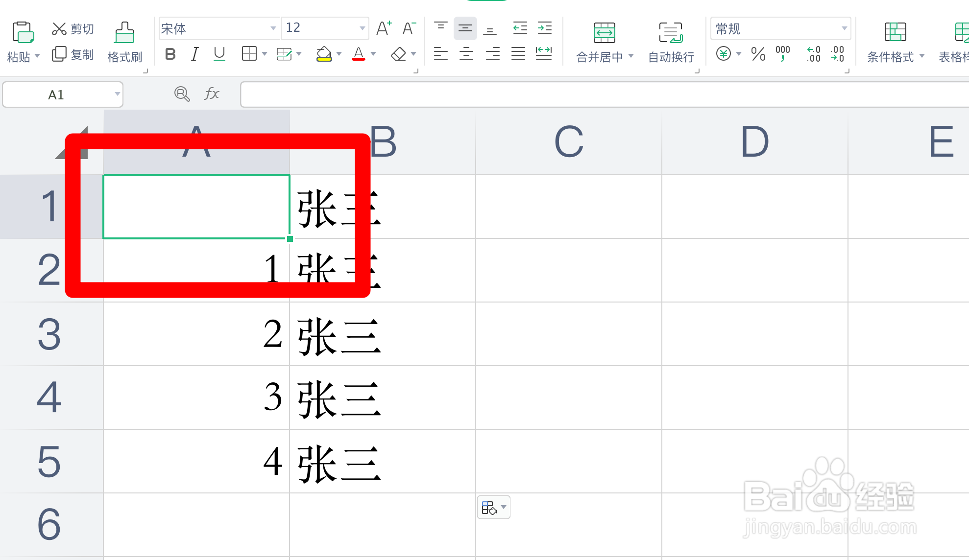Viewport: 969px width, 560px height.
Task: Select row 3 header
Action: tap(49, 334)
